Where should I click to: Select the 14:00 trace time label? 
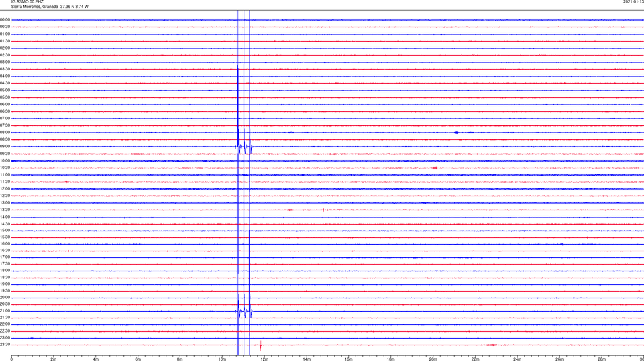tap(5, 217)
